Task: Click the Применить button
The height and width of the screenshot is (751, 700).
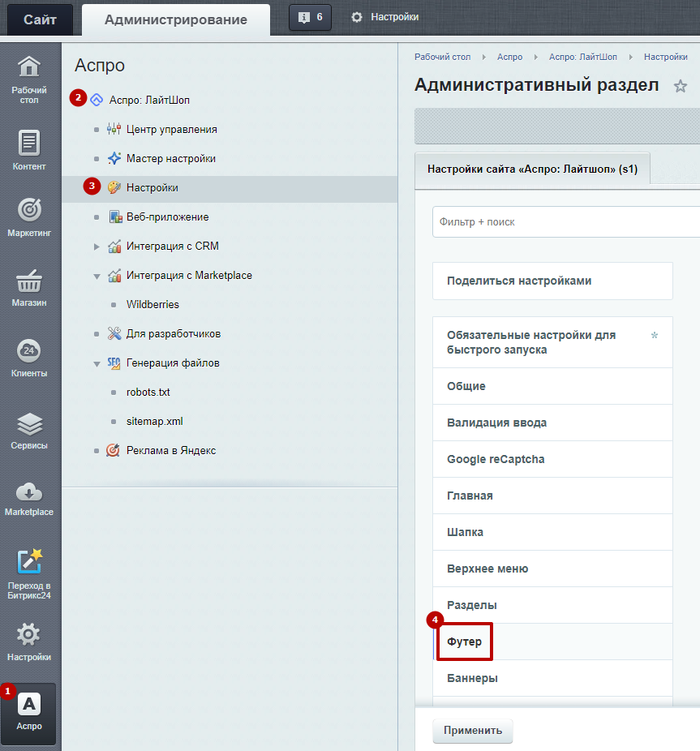Action: (x=472, y=731)
